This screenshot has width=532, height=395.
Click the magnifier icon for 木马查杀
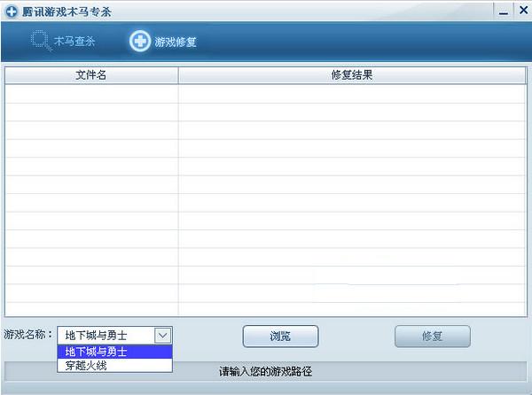click(x=42, y=41)
